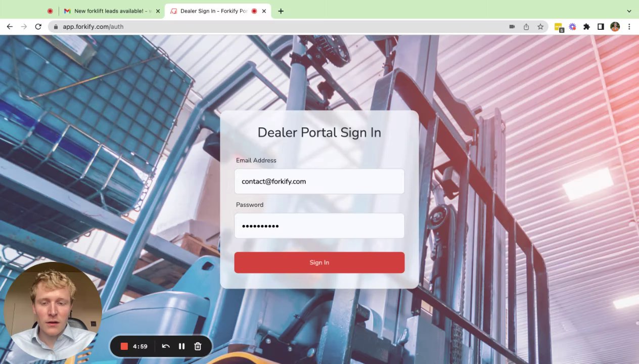This screenshot has width=639, height=364.
Task: Bookmark this page with the star
Action: [x=540, y=27]
